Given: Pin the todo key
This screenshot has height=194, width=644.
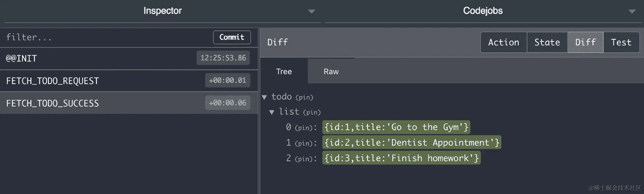Looking at the screenshot, I should click(304, 97).
